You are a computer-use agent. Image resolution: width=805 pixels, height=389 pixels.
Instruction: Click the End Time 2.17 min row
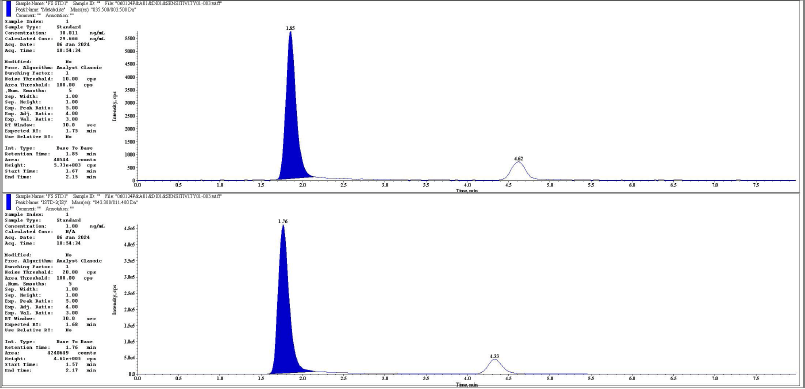(50, 369)
